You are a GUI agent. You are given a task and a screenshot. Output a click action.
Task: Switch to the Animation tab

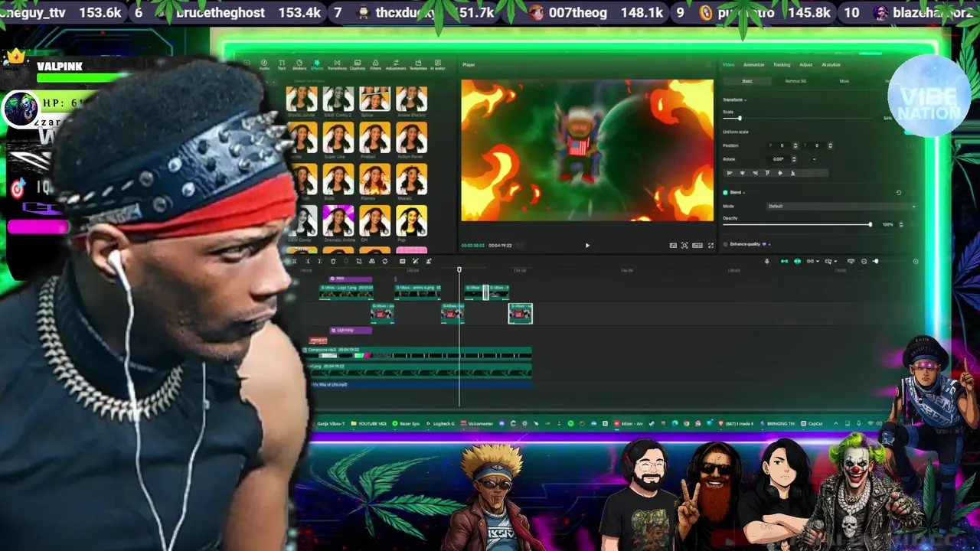754,65
